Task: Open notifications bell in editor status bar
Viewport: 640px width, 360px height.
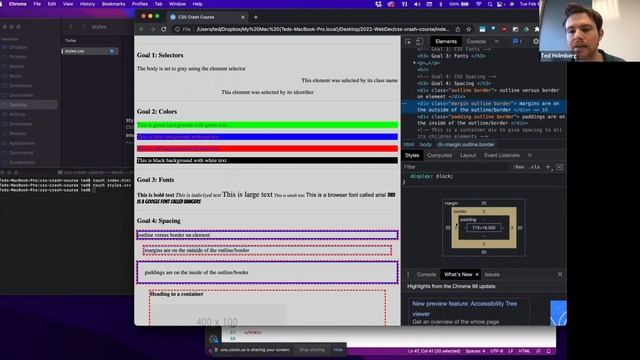Action: [x=549, y=351]
